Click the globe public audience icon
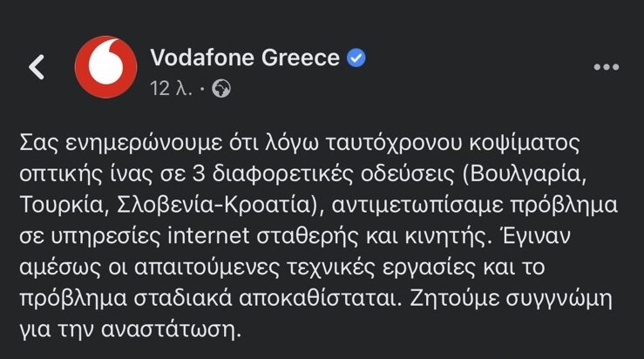The width and height of the screenshot is (644, 359). tap(221, 88)
